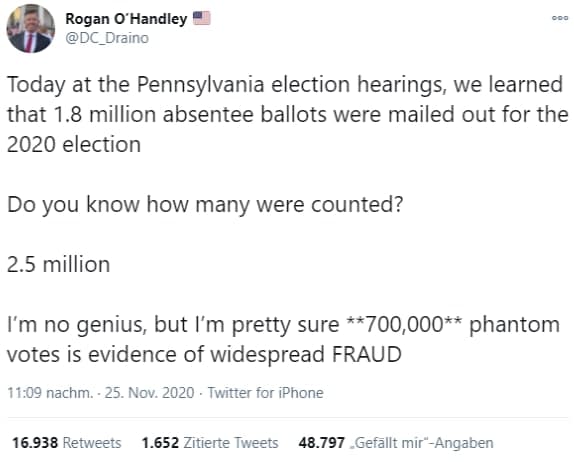View the 1.652 quoted tweets count
Viewport: 574px width, 462px height.
pyautogui.click(x=160, y=443)
